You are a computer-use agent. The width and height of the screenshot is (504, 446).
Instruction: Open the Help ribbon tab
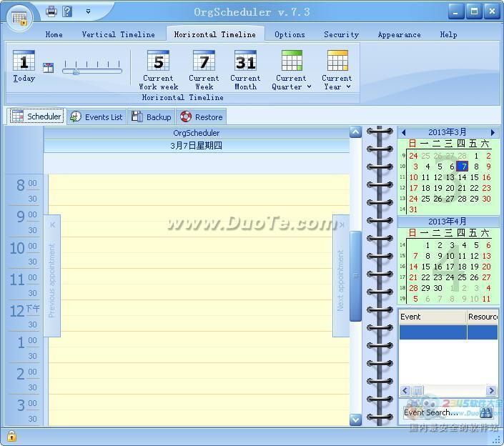[448, 34]
